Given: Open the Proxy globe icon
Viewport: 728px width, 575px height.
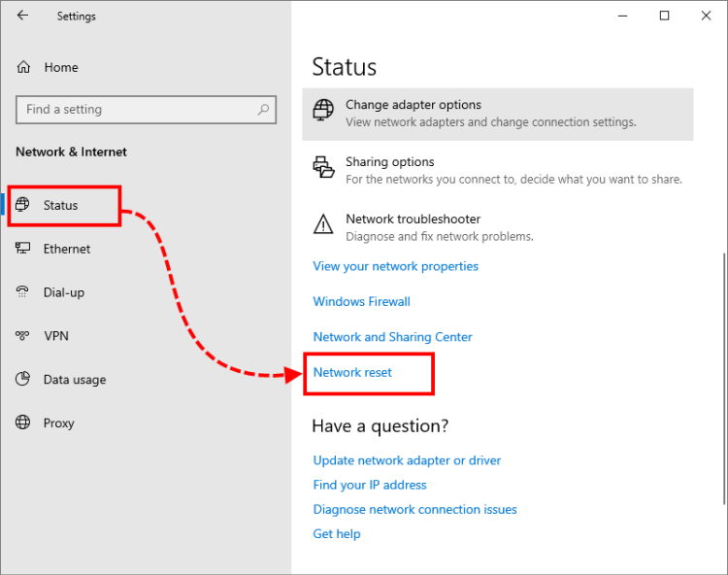Looking at the screenshot, I should coord(23,423).
